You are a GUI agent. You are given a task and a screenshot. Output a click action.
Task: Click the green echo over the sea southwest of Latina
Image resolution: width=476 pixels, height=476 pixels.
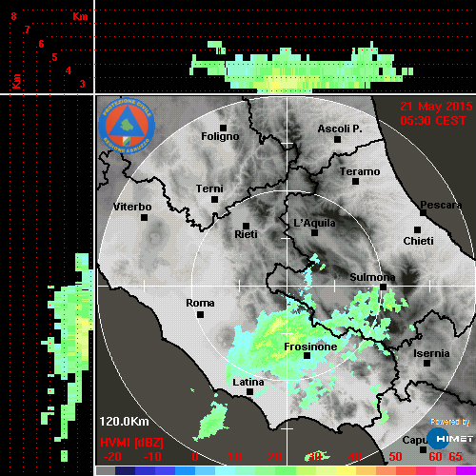pos(213,421)
